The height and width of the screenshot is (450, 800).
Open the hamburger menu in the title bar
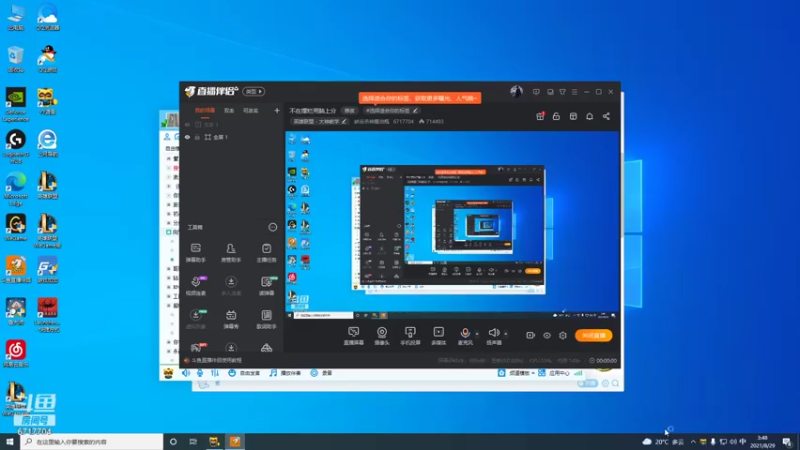point(574,92)
